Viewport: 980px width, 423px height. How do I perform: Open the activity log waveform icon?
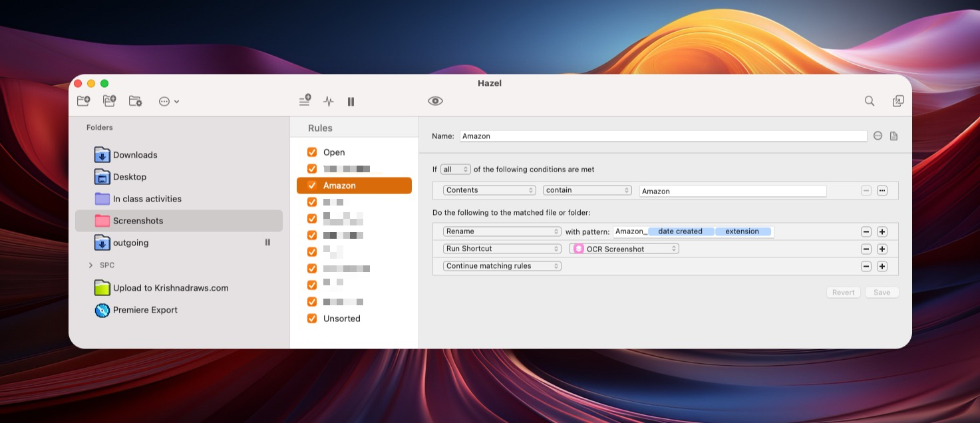point(328,101)
